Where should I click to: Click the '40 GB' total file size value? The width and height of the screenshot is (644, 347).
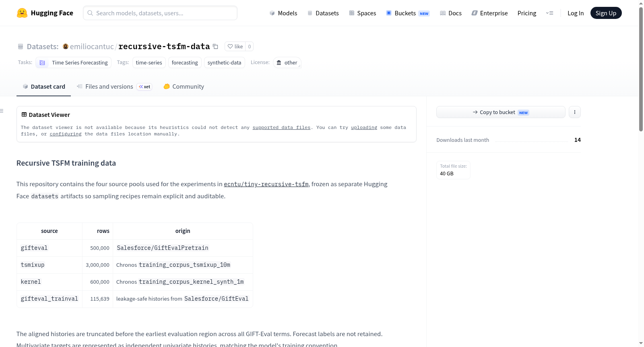[x=447, y=174]
